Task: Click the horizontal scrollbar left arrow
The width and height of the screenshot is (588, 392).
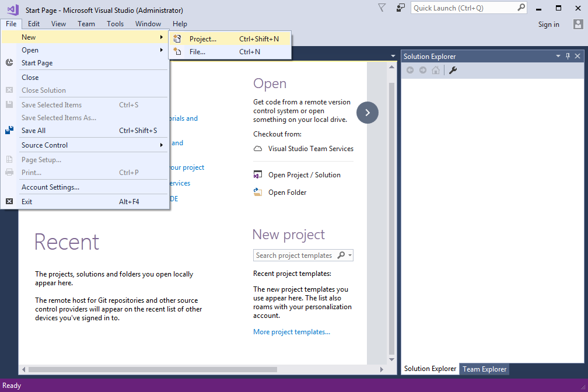Action: pos(23,369)
